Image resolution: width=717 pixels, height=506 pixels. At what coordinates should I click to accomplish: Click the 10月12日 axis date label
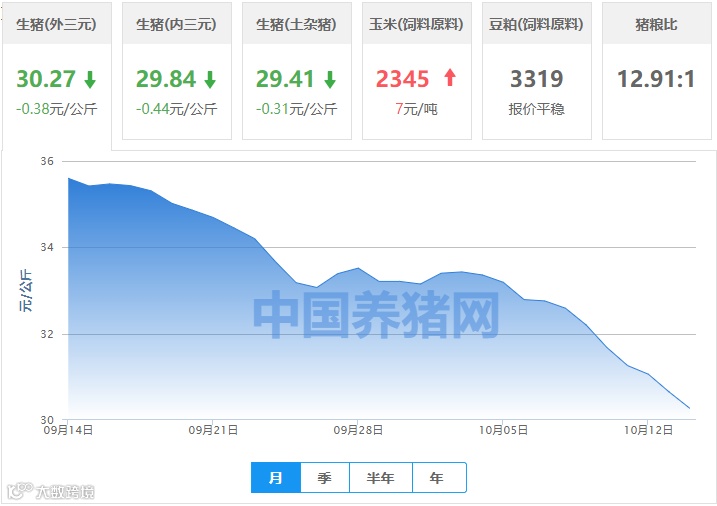pyautogui.click(x=648, y=430)
